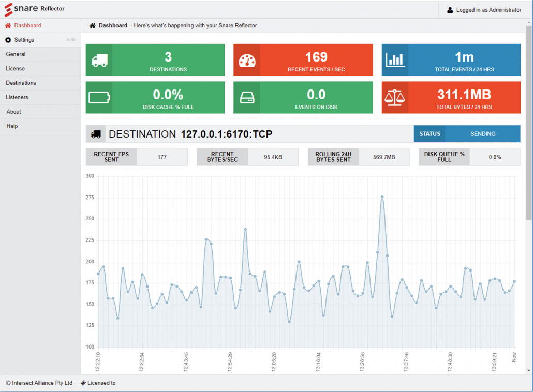Image resolution: width=533 pixels, height=392 pixels.
Task: Click the '100' y-axis label
Action: pos(90,347)
